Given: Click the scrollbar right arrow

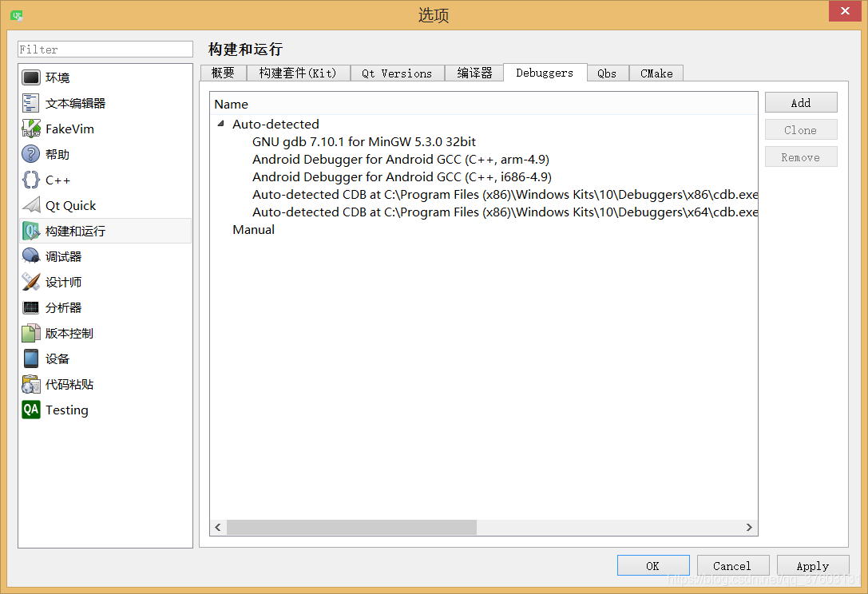Looking at the screenshot, I should [749, 527].
